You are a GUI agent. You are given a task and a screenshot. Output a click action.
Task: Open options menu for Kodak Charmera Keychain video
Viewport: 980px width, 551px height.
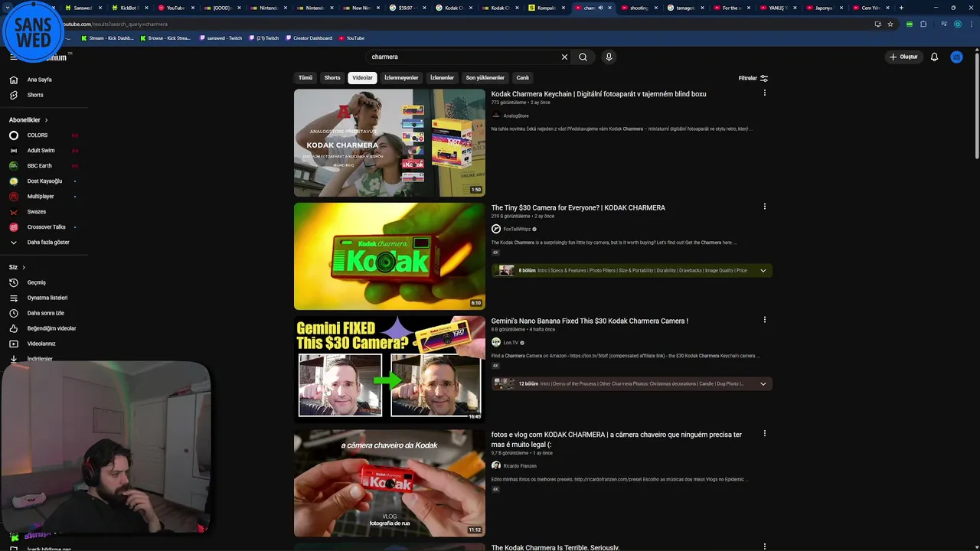(764, 93)
